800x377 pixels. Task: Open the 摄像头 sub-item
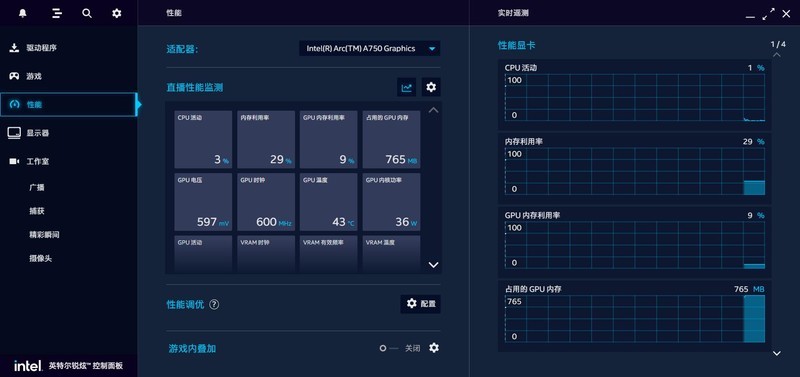pyautogui.click(x=41, y=258)
